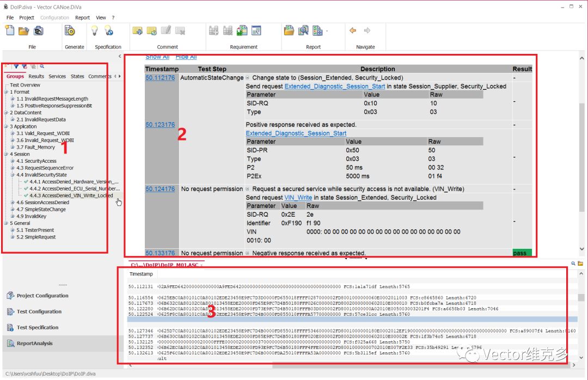Click the report checklist icon

pyautogui.click(x=317, y=31)
